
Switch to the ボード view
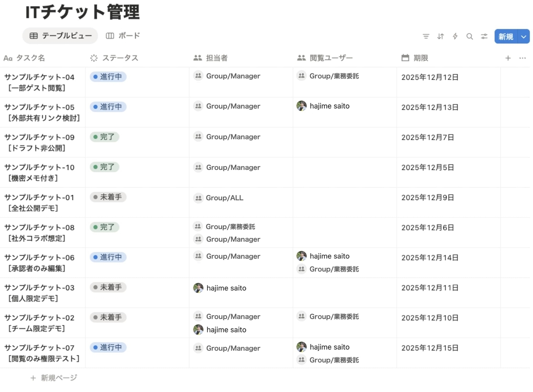[123, 36]
